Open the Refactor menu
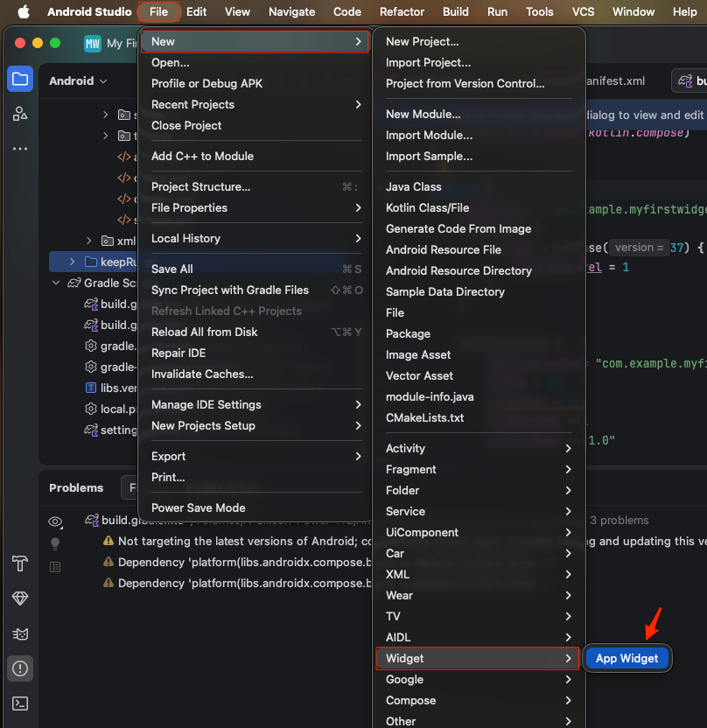The height and width of the screenshot is (728, 707). (402, 11)
